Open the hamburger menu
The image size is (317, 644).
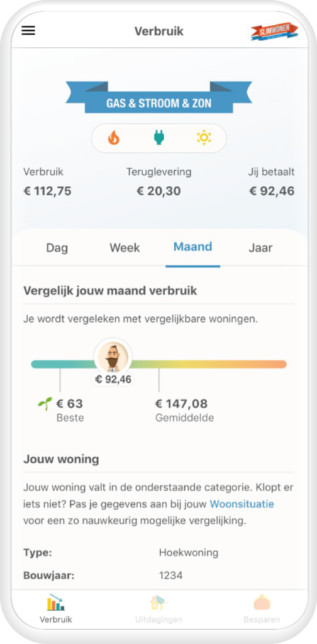point(28,31)
